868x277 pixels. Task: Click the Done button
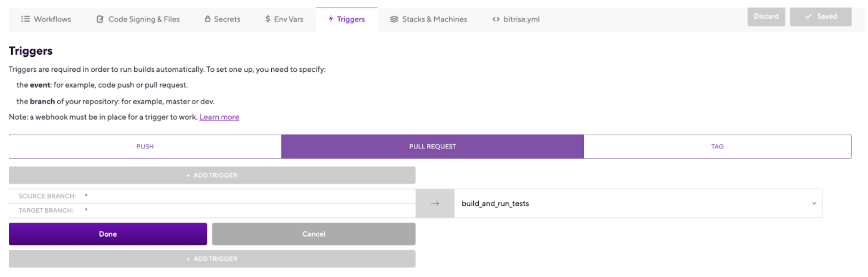coord(107,234)
